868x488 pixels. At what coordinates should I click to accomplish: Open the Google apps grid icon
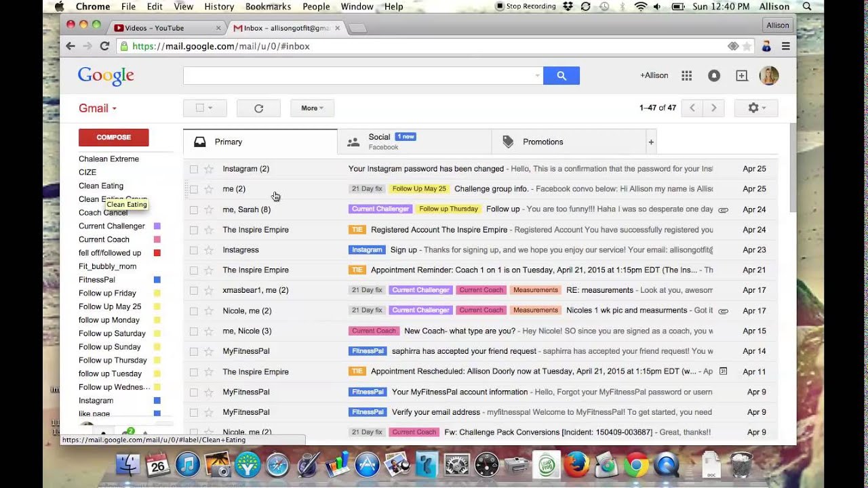click(x=686, y=76)
